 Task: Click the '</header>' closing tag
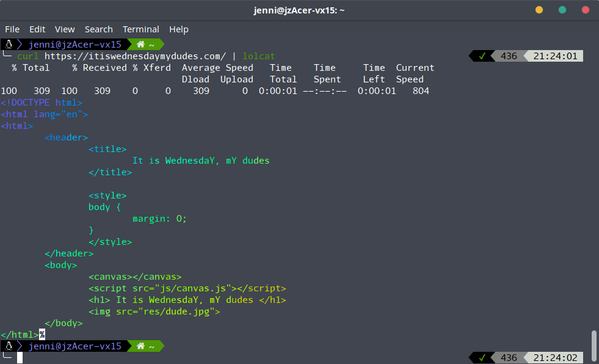pos(69,253)
